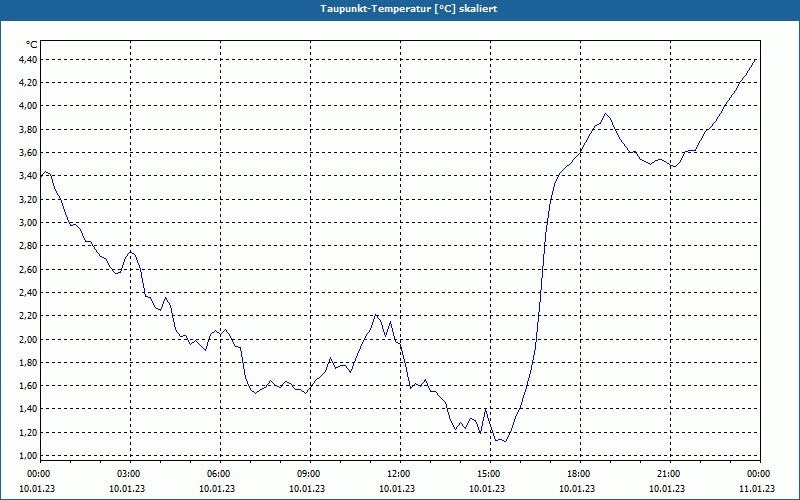Select the 1,60 y-axis label

(28, 386)
